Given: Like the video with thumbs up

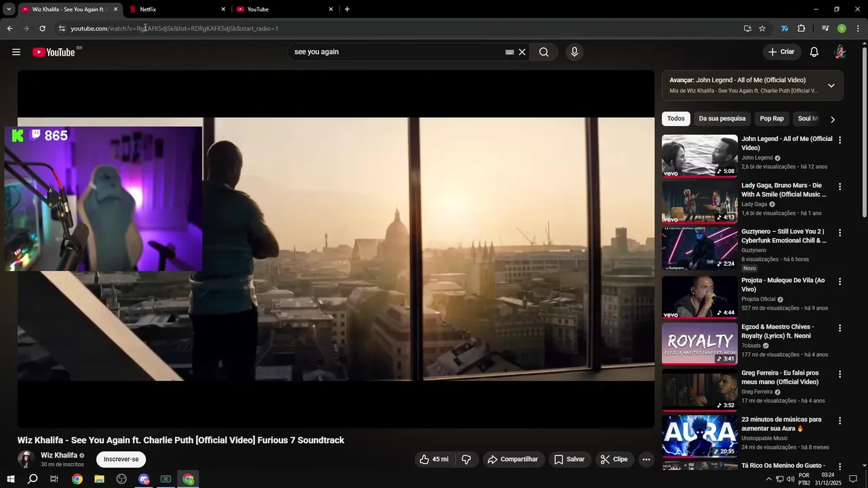Looking at the screenshot, I should pyautogui.click(x=433, y=460).
